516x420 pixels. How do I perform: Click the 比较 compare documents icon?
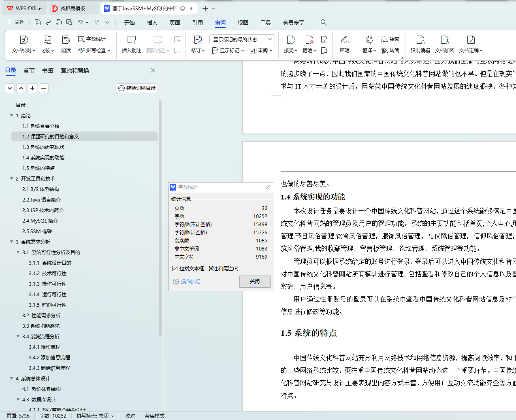(x=47, y=40)
